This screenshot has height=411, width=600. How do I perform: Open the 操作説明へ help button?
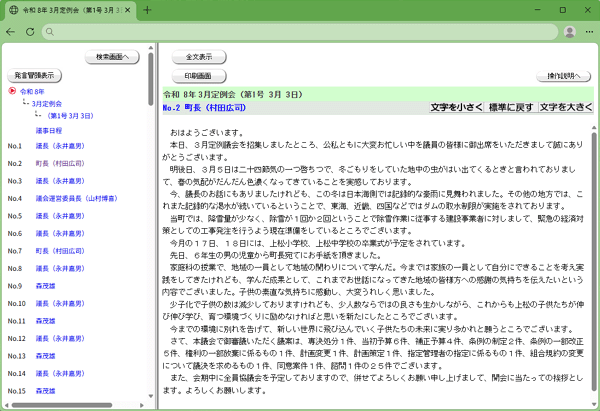pos(564,76)
